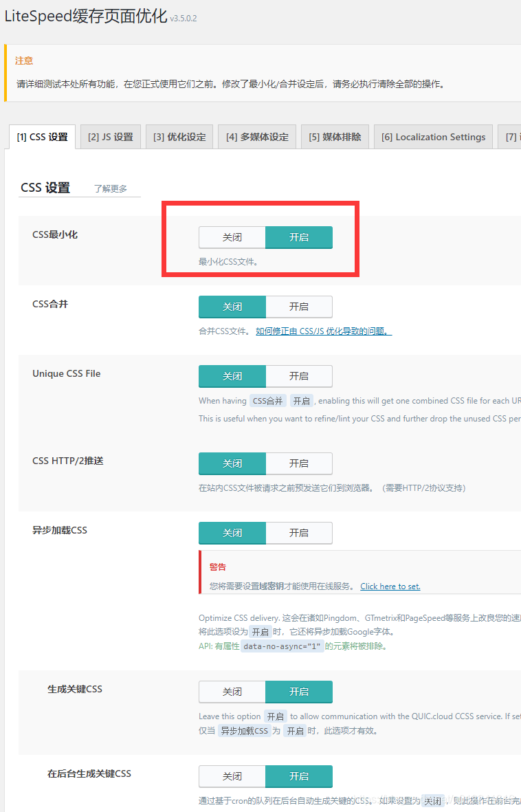Image resolution: width=521 pixels, height=812 pixels.
Task: Click the 注意 notice heading
Action: (24, 61)
